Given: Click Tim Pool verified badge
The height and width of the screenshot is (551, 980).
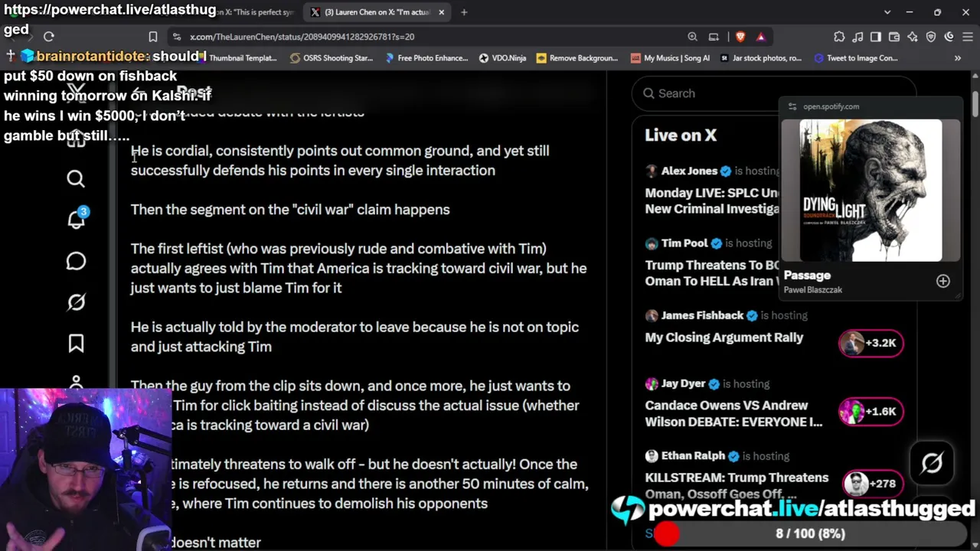Looking at the screenshot, I should pyautogui.click(x=717, y=243).
